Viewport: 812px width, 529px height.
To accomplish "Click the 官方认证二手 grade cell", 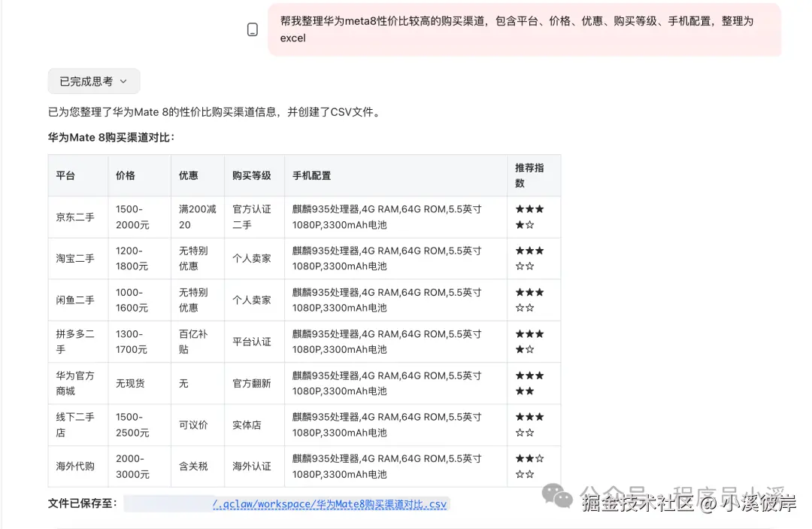I will pos(254,217).
